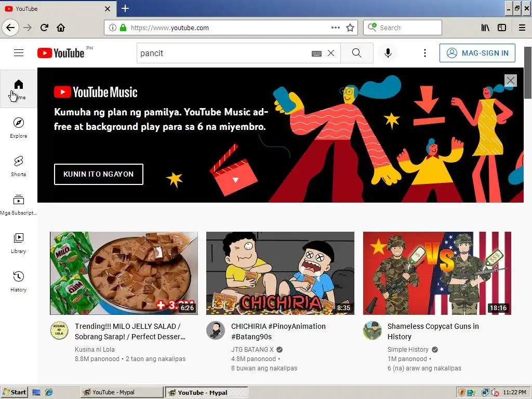Screen dimensions: 532x399
Task: Click the 'Trending!!! MILO JELLY SALAD' title
Action: (130, 331)
